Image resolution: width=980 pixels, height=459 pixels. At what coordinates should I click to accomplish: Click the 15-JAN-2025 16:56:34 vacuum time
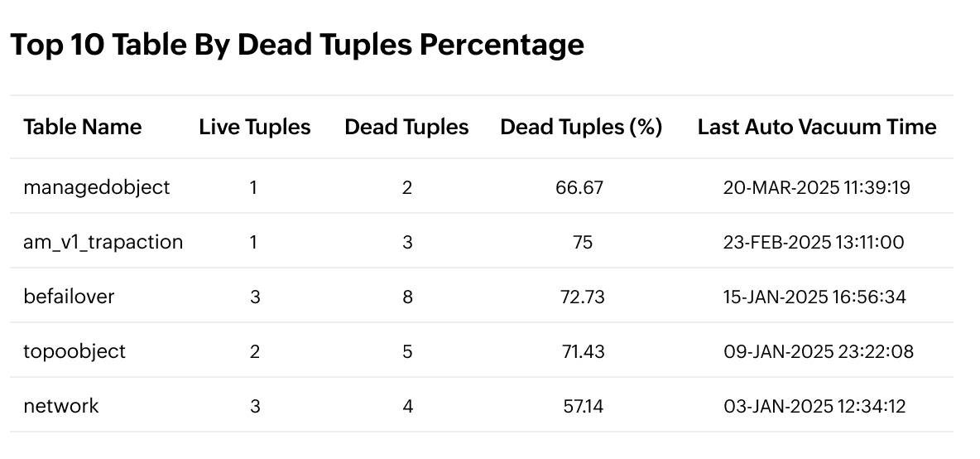(814, 297)
